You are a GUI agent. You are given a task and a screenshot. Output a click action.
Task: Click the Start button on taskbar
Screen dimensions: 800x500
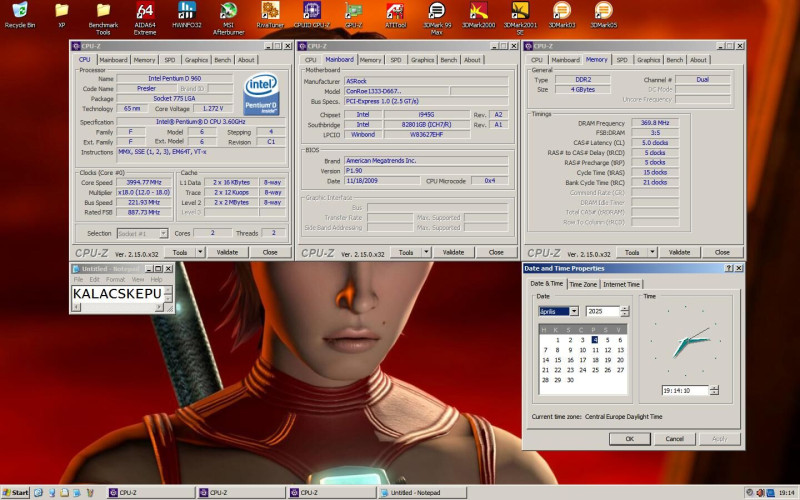click(15, 492)
